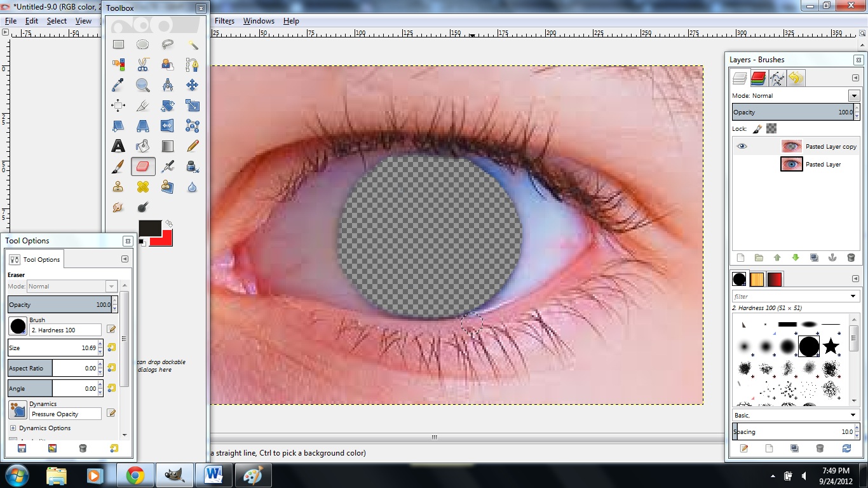The height and width of the screenshot is (488, 868).
Task: Select the Flip tool
Action: (x=168, y=126)
